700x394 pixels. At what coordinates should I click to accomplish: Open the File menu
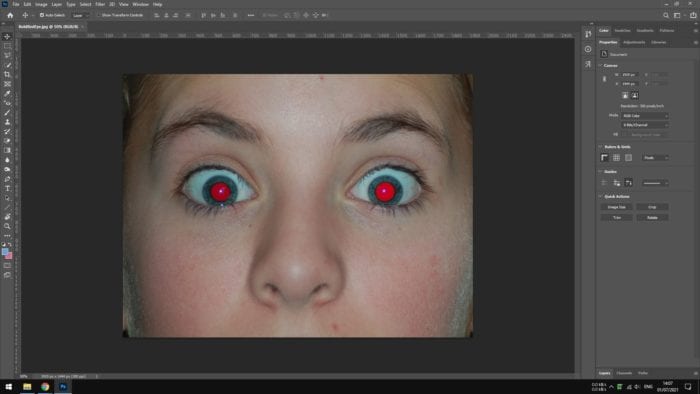point(16,4)
